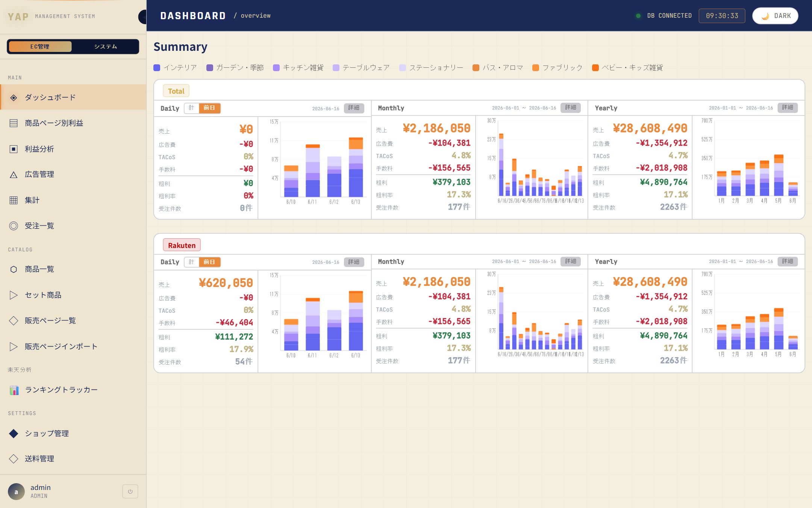Click the 集計 grid icon
This screenshot has height=508, width=812.
click(14, 200)
